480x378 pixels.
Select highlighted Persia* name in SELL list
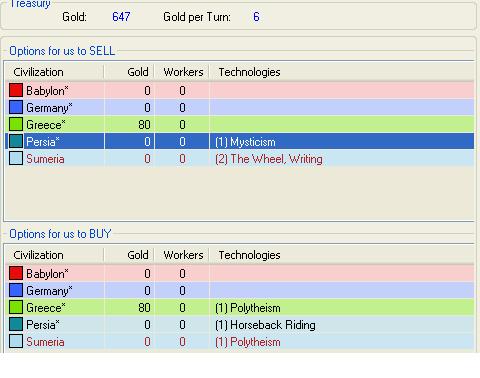click(43, 142)
